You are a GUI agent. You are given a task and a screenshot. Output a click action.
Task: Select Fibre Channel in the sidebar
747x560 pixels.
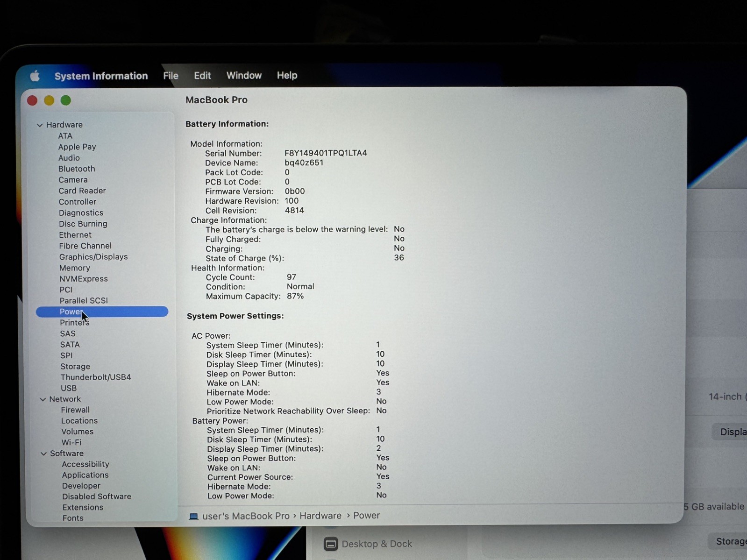click(85, 246)
